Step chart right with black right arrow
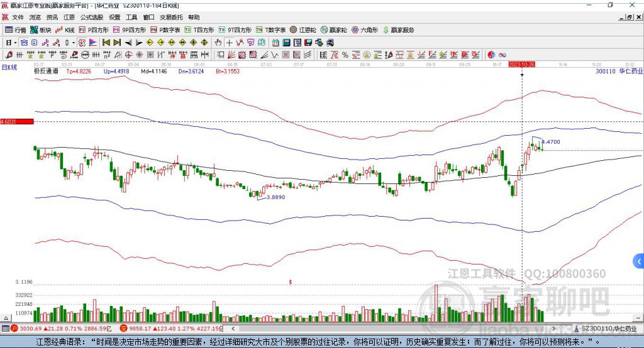644x348 pixels. point(139,43)
